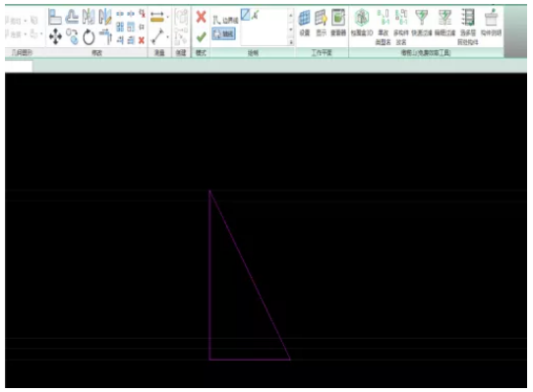
Task: Finish edit mode with green checkmark
Action: (201, 36)
